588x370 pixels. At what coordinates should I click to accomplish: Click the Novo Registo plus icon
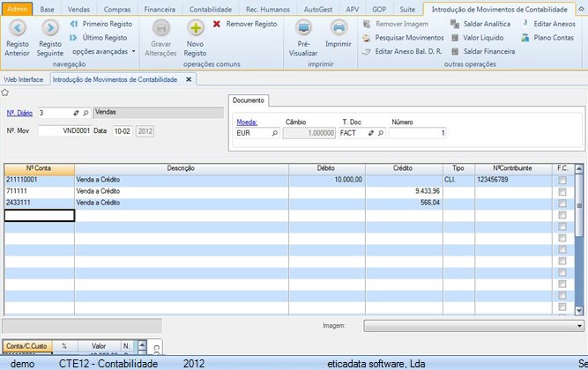point(196,28)
